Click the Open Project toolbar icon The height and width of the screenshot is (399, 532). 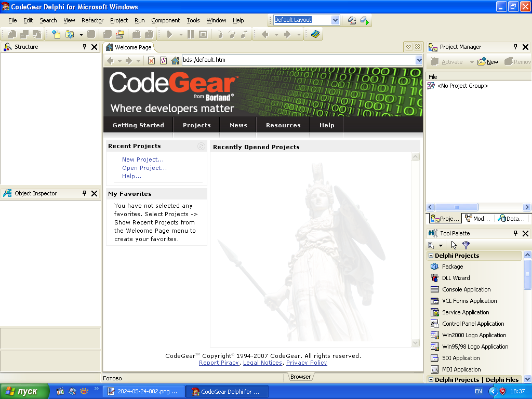(120, 34)
